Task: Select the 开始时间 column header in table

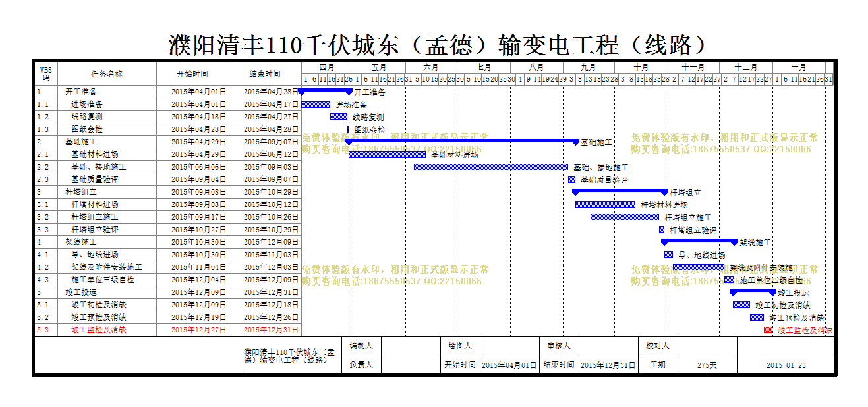Action: [x=192, y=74]
